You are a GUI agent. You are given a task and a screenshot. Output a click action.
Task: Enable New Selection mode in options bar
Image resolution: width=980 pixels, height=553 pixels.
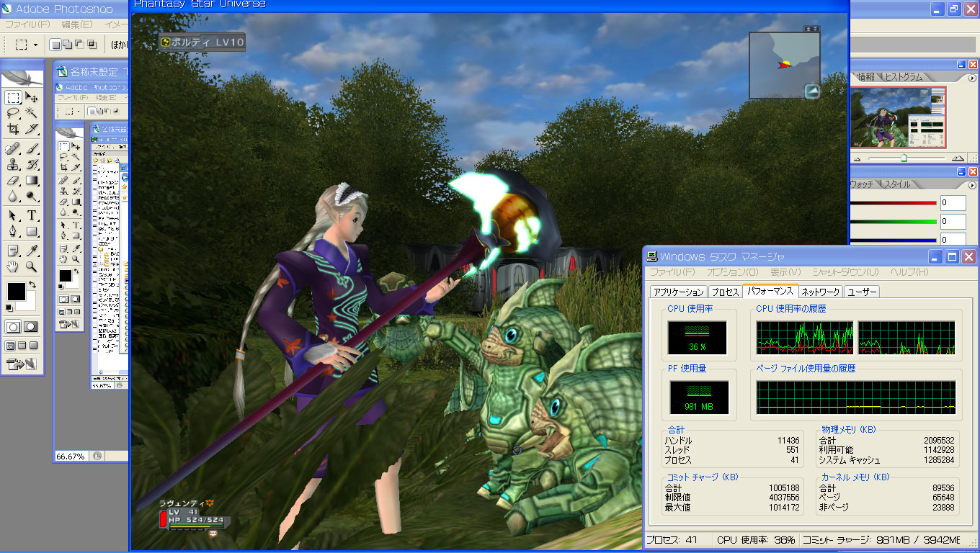coord(55,45)
